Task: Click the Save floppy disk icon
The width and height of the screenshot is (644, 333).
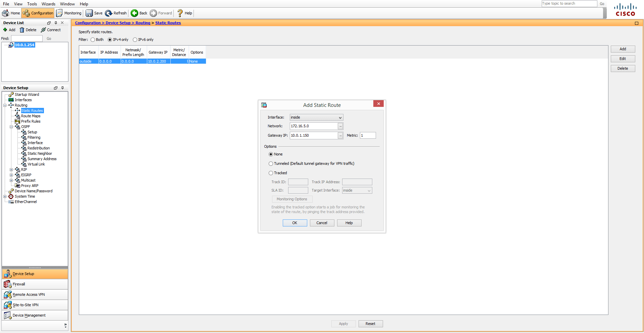Action: click(89, 13)
